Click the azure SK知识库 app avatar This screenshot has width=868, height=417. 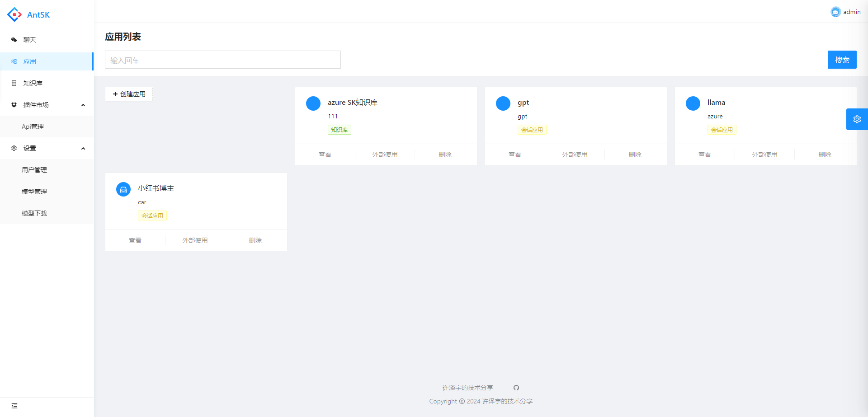click(313, 103)
